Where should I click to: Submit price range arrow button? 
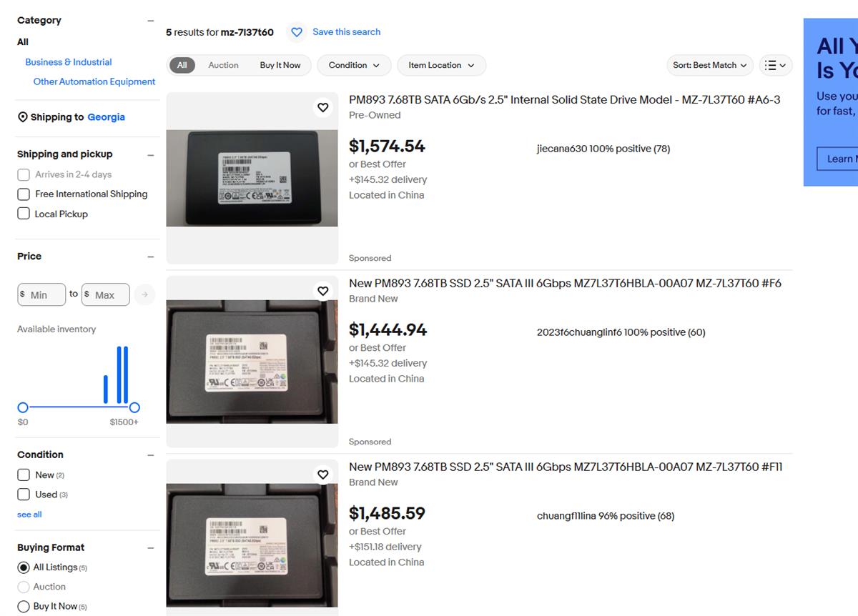click(144, 294)
